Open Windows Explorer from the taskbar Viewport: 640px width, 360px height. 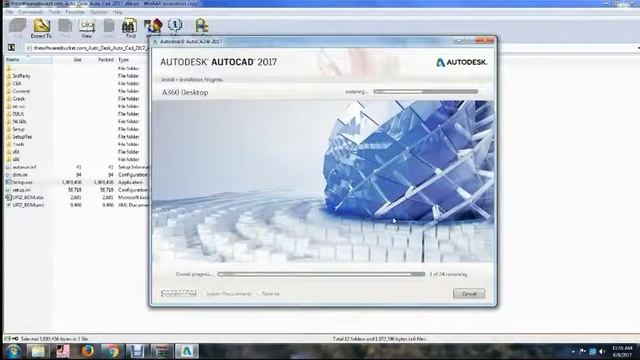[x=38, y=351]
